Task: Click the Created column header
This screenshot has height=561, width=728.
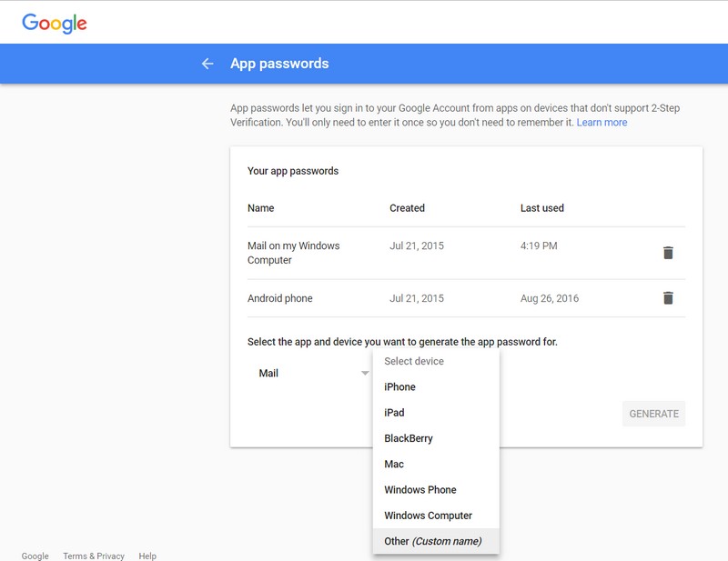Action: click(407, 208)
